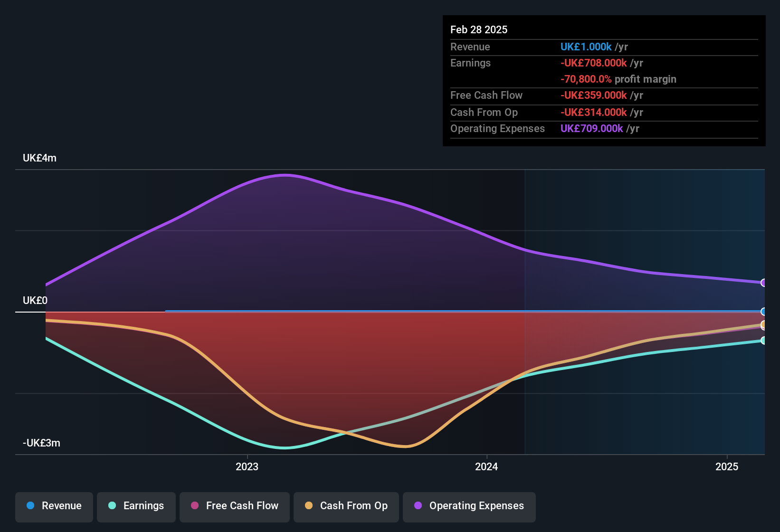Click the UK£709.000k operating expenses value
Screen dimensions: 780x532
(591, 128)
